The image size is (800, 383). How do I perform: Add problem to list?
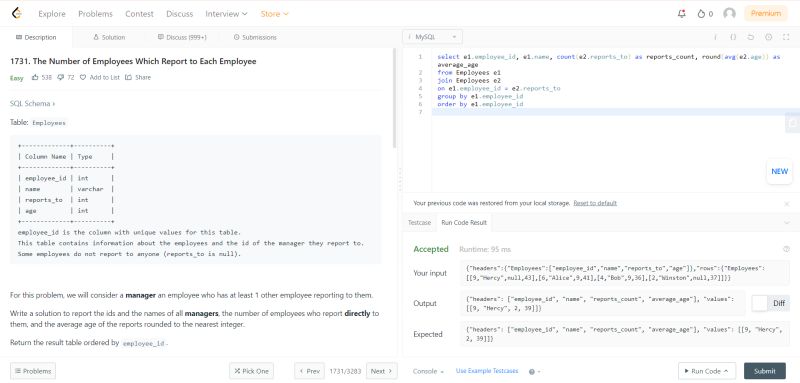(x=99, y=78)
